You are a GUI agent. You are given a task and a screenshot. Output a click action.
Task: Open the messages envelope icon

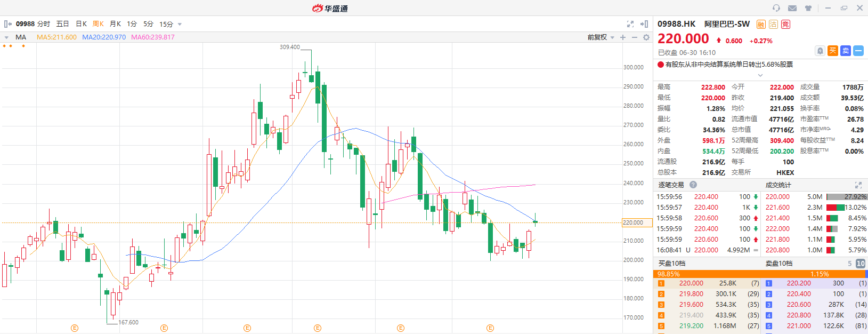pos(792,8)
